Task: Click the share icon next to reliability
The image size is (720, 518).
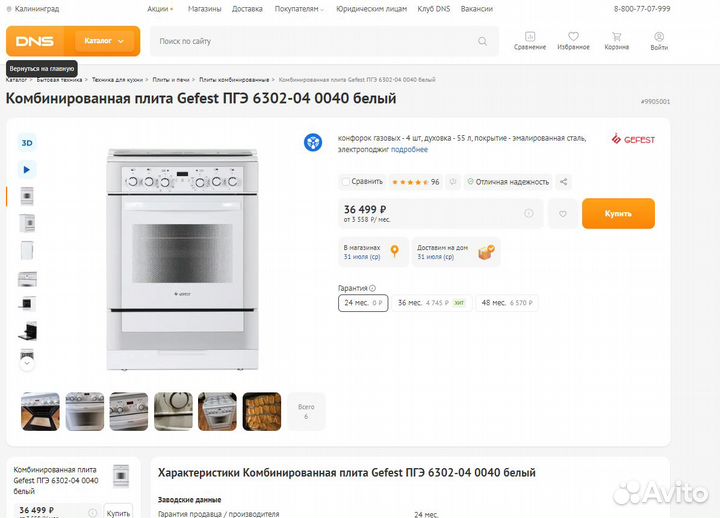Action: [564, 182]
